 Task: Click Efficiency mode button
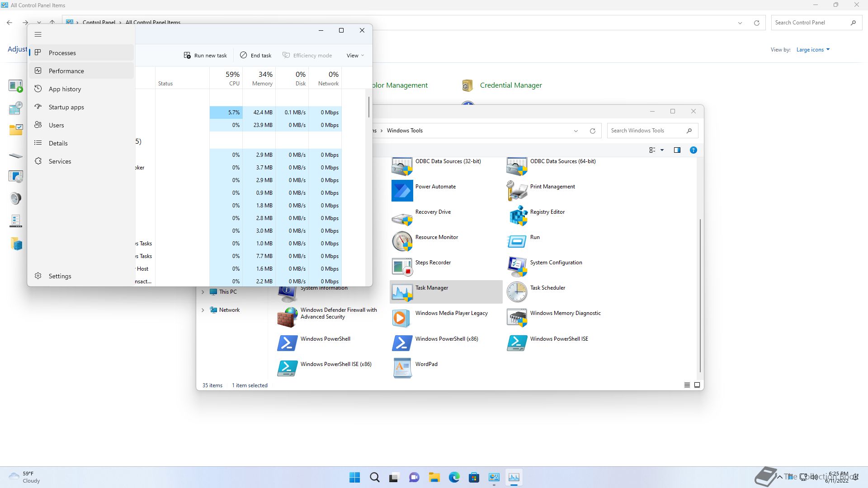(307, 55)
